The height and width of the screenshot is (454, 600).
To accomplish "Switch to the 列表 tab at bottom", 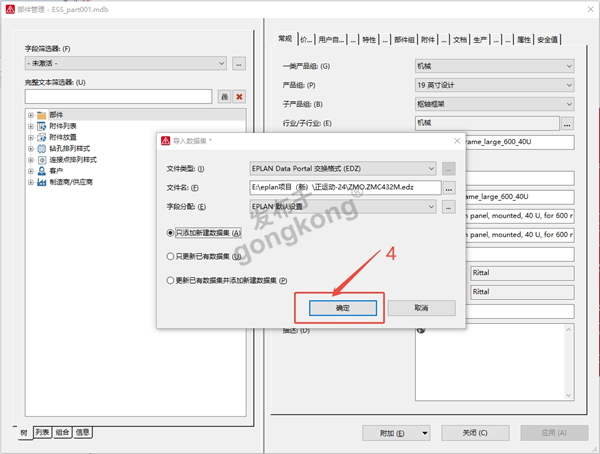I will click(x=42, y=432).
